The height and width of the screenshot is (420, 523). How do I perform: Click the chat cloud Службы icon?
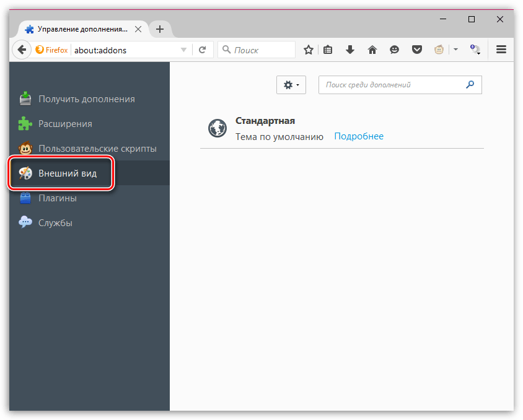click(25, 222)
